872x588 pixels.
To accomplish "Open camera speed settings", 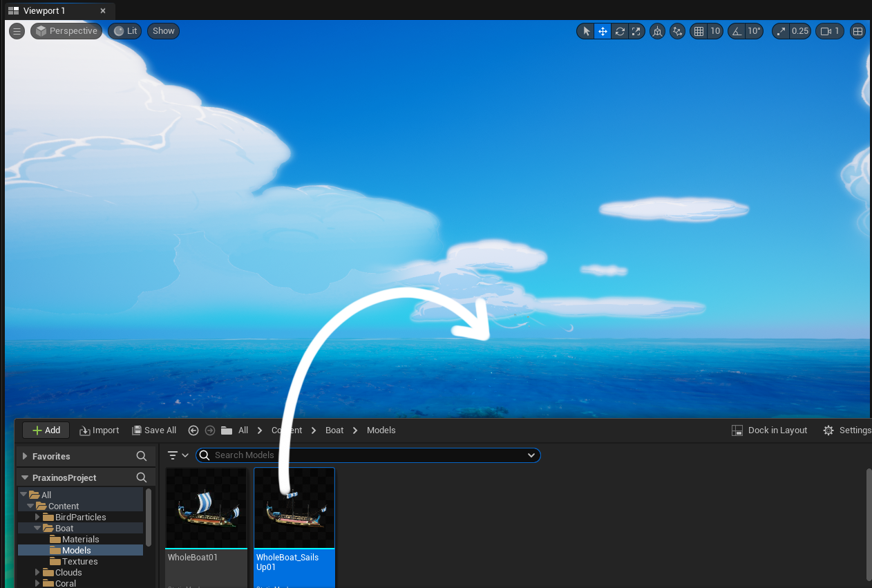I will pos(829,31).
